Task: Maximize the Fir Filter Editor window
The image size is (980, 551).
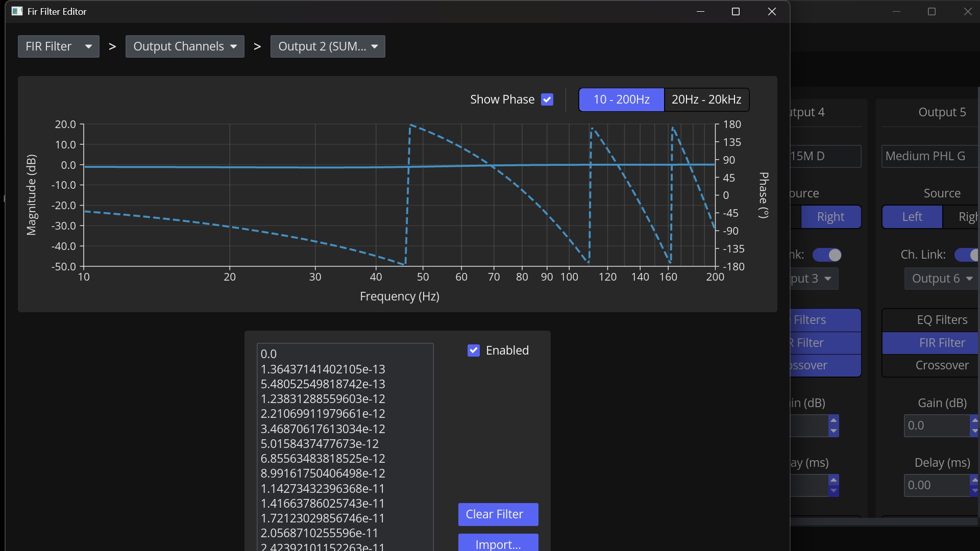Action: pos(736,11)
